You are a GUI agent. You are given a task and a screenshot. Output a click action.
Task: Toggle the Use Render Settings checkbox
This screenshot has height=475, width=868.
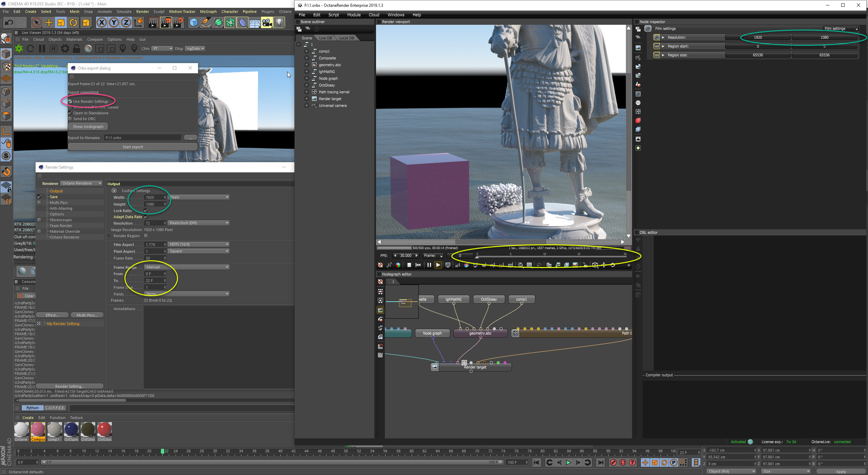coord(70,101)
